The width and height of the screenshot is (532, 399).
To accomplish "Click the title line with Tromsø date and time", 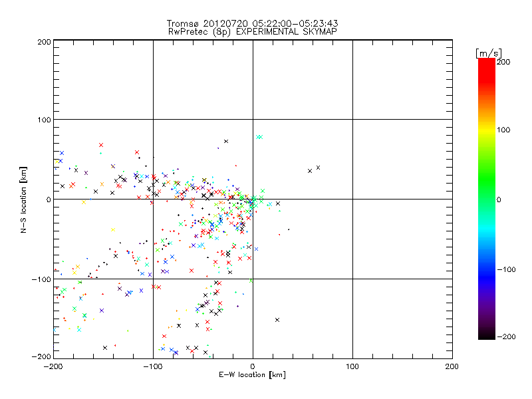I will 252,23.
